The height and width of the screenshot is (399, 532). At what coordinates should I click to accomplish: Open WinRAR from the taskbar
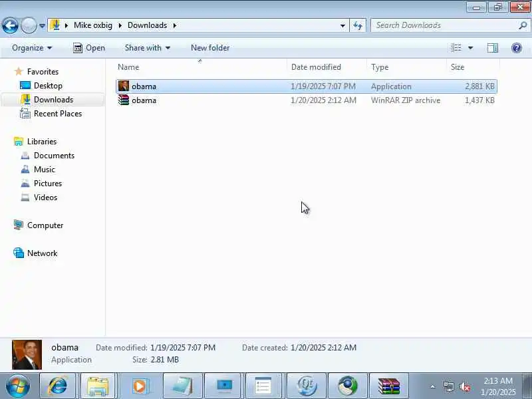(389, 386)
